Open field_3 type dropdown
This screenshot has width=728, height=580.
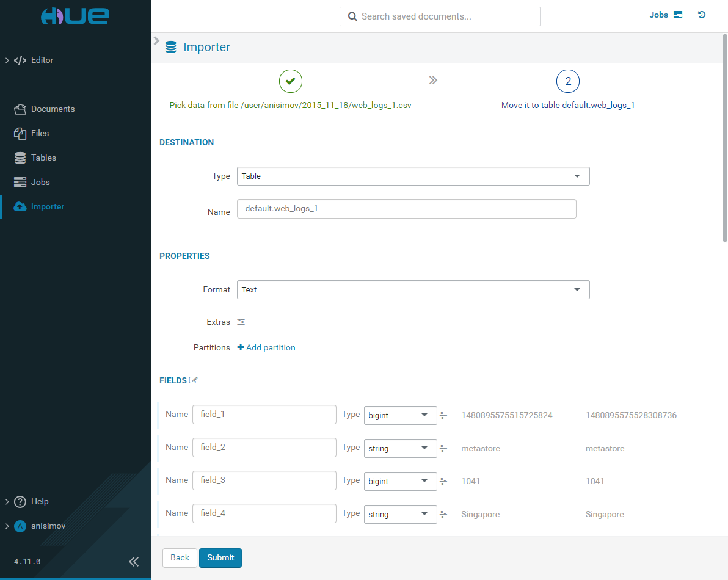click(400, 482)
